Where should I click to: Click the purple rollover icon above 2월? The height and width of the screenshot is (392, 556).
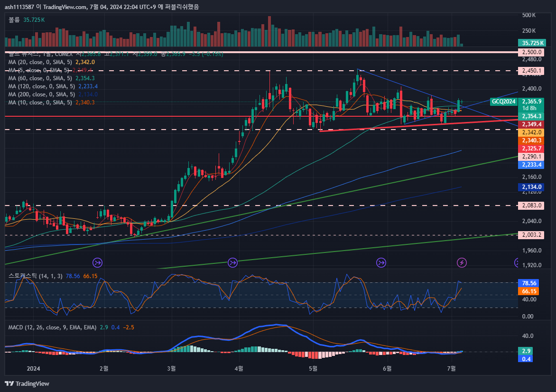coord(97,262)
